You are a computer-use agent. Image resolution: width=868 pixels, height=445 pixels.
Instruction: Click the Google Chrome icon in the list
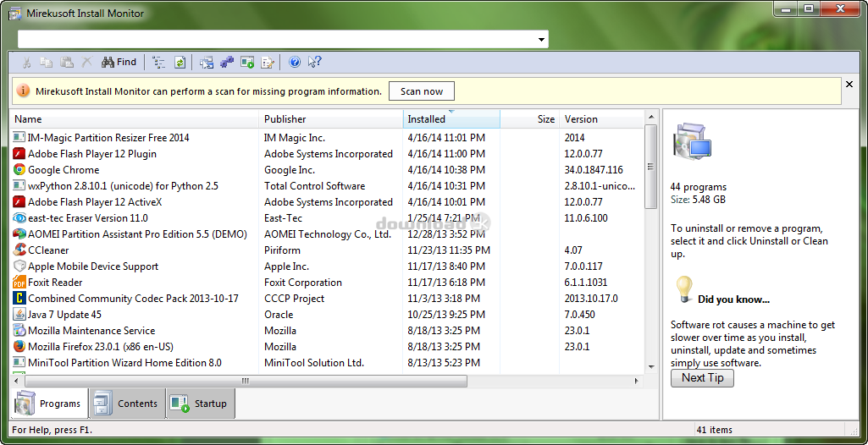19,170
